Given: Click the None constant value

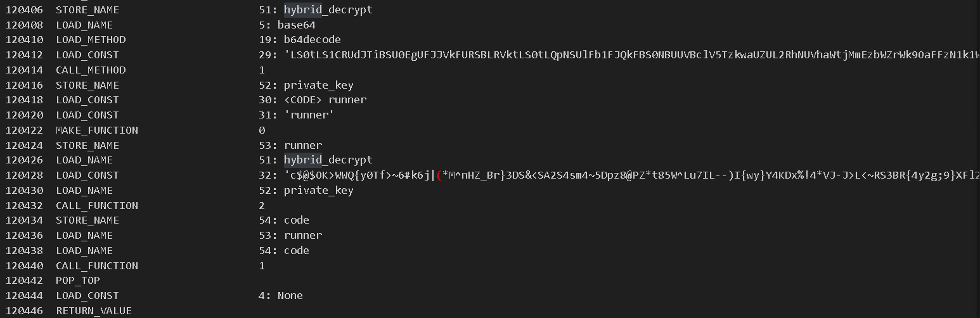Looking at the screenshot, I should coord(290,296).
